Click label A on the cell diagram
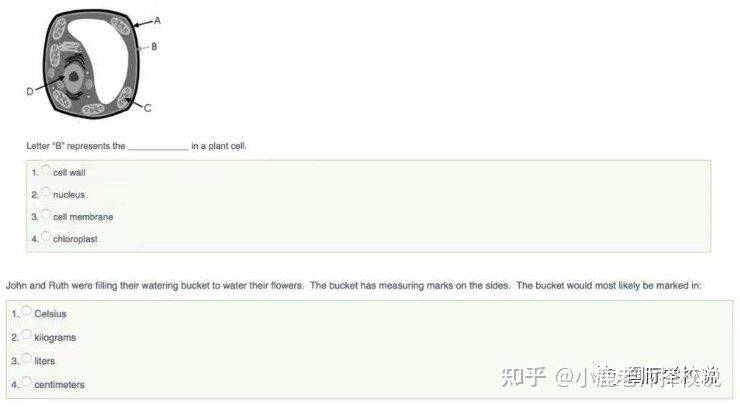The height and width of the screenshot is (407, 740). coord(157,21)
